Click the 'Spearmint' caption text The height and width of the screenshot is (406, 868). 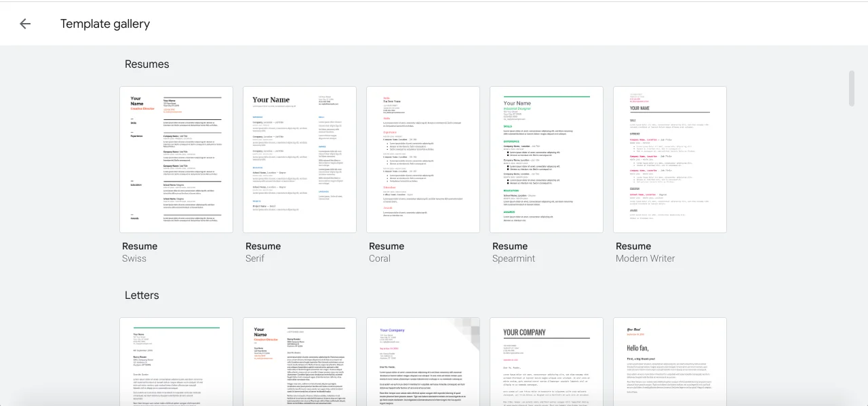pos(513,258)
